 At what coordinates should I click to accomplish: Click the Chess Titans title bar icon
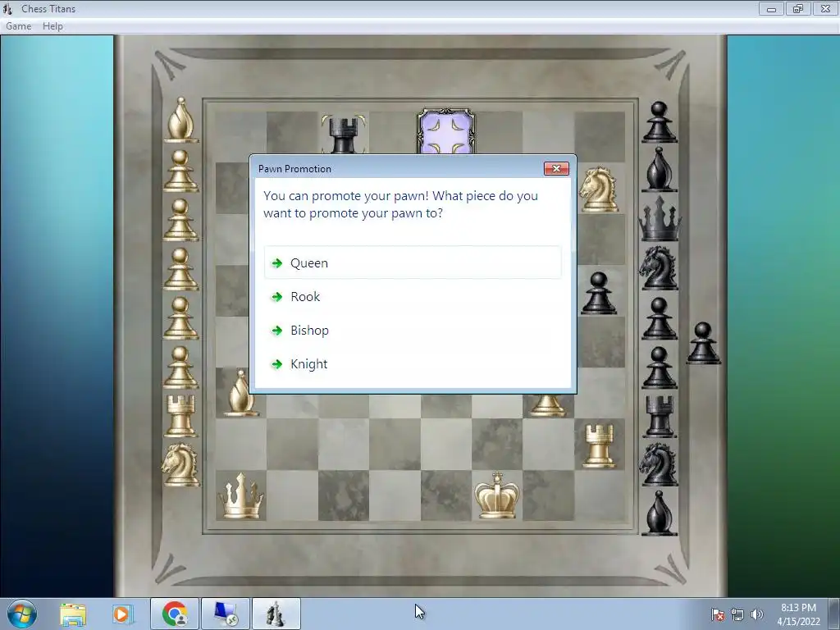pos(7,8)
